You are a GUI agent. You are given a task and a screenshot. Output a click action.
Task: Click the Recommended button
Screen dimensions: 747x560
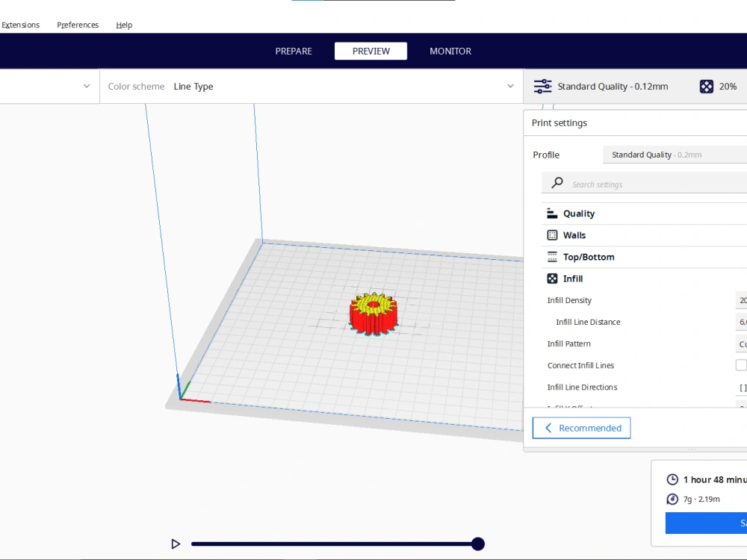(x=581, y=428)
